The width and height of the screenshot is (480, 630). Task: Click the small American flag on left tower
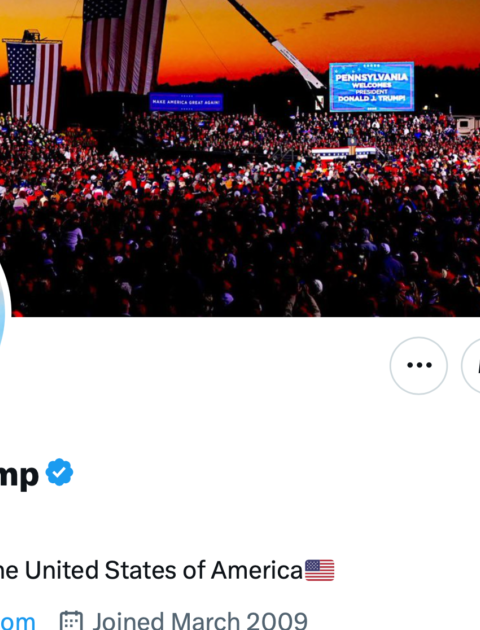pyautogui.click(x=34, y=84)
